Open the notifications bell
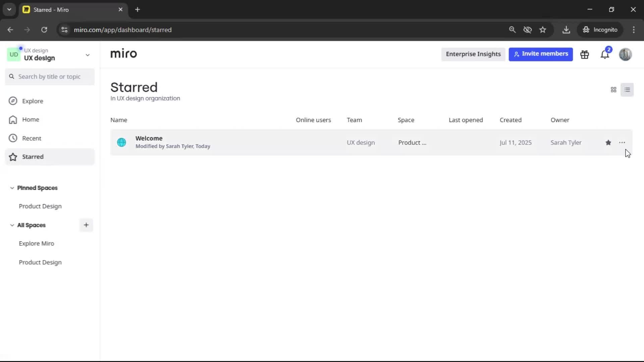 coord(605,54)
